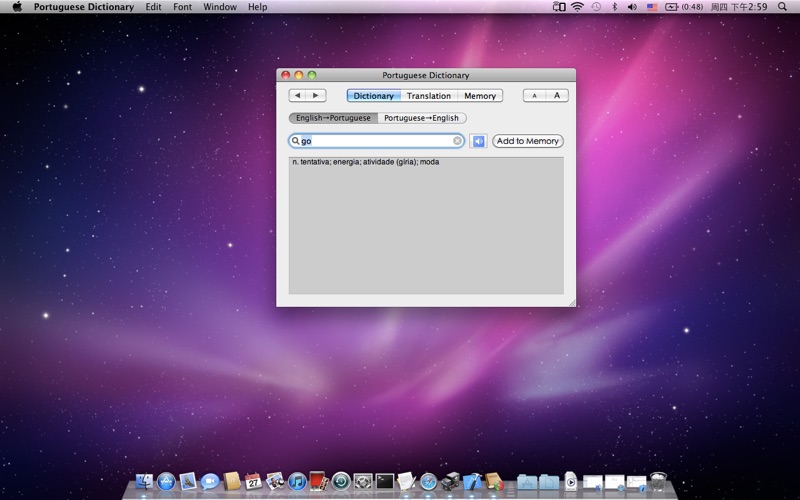
Task: Click the Wi-Fi status icon
Action: coord(577,7)
